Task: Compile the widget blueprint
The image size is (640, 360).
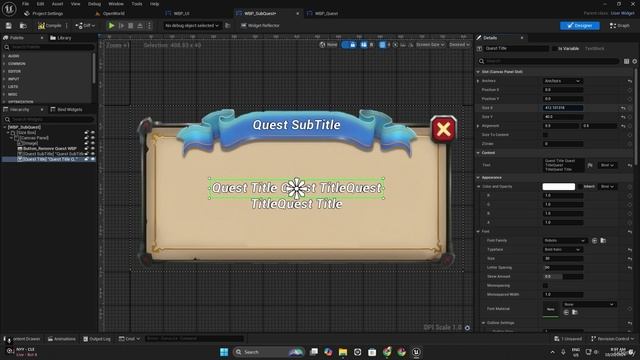Action: click(x=50, y=26)
